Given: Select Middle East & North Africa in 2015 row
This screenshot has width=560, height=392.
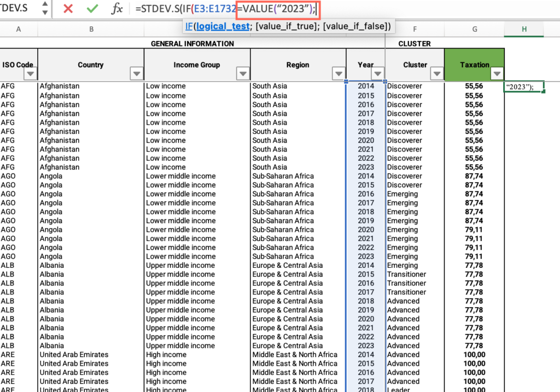Looking at the screenshot, I should click(298, 364).
